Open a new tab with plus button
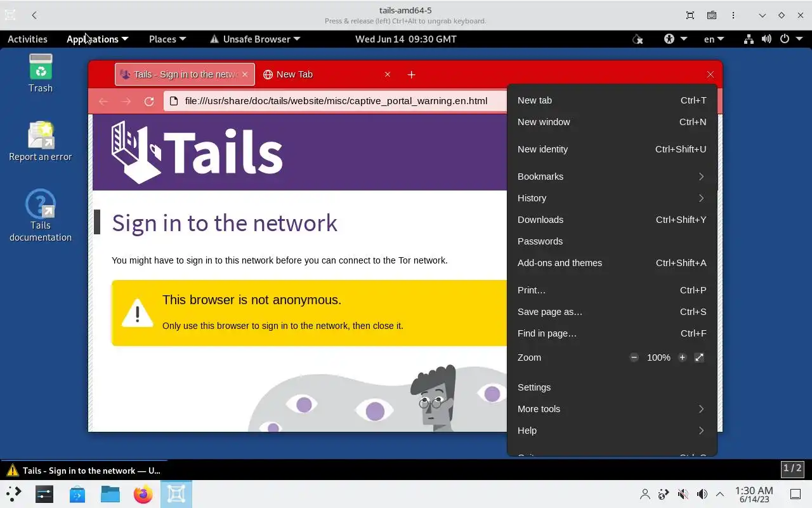The image size is (812, 508). (411, 74)
